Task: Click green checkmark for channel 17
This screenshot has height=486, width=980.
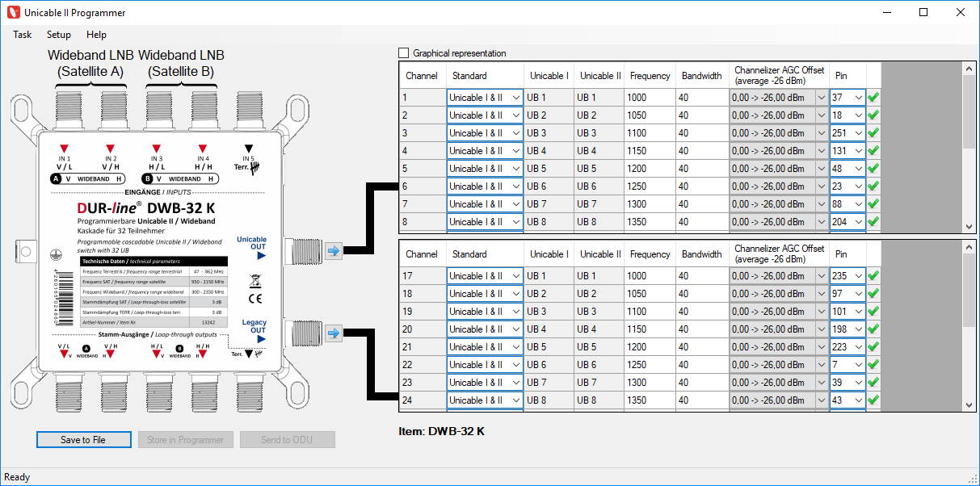Action: [873, 276]
